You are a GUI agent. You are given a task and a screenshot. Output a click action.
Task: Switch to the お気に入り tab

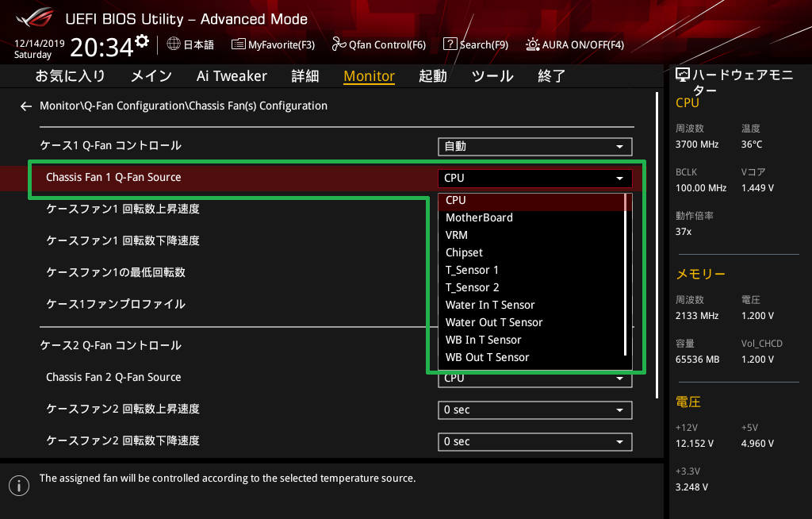coord(70,76)
